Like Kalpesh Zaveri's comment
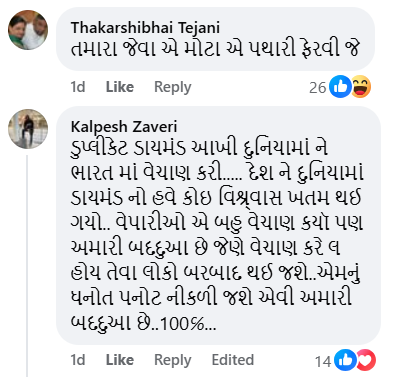The image size is (405, 377). (120, 360)
